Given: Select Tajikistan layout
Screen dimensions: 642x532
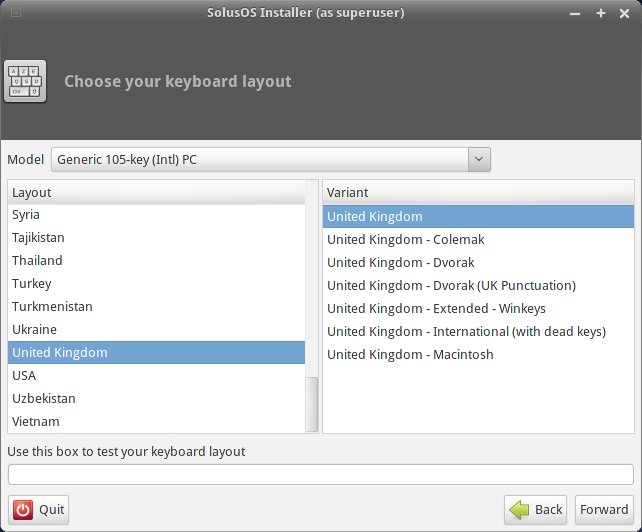Looking at the screenshot, I should [156, 238].
